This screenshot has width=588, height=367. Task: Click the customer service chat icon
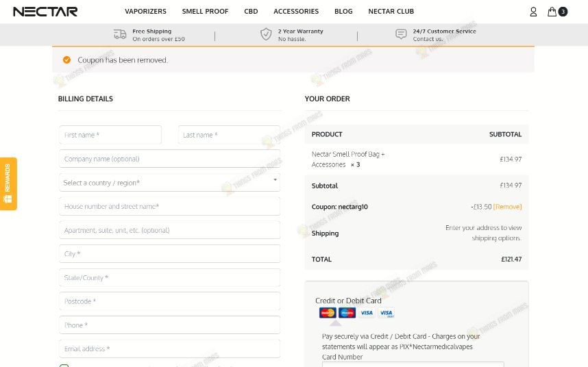coord(401,34)
